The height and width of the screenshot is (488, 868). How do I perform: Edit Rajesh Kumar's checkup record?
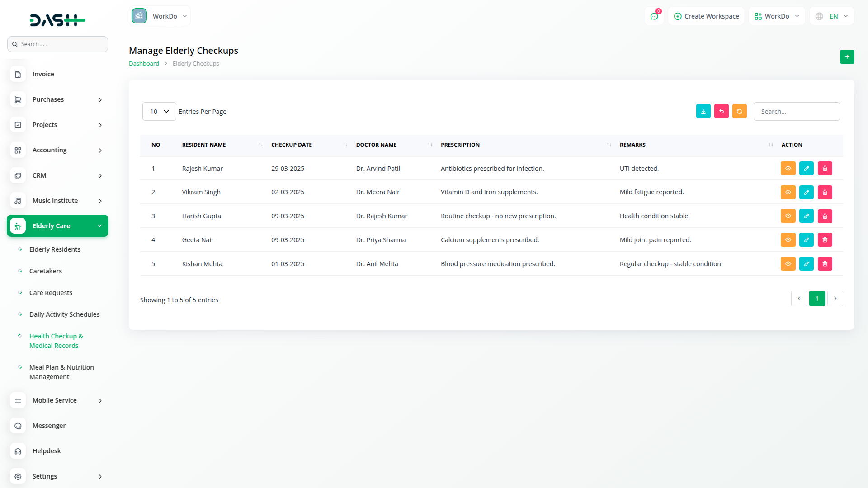806,169
